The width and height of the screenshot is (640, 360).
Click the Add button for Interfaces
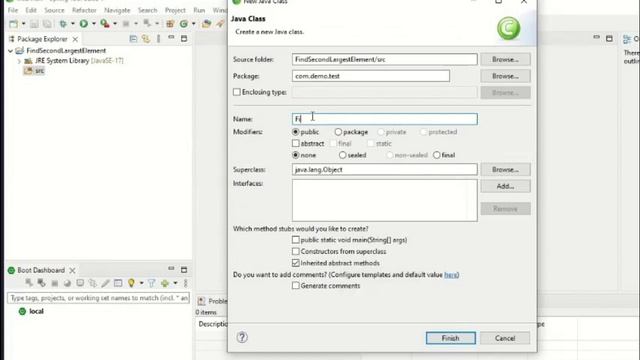click(x=505, y=186)
